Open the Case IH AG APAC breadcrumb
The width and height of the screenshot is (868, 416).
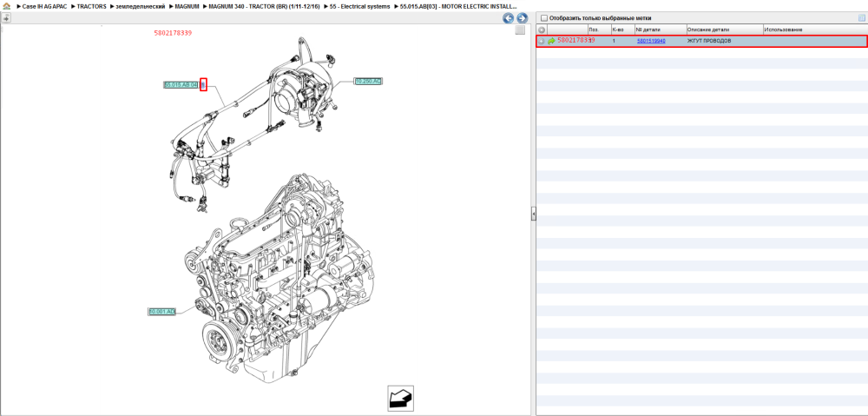pyautogui.click(x=45, y=6)
